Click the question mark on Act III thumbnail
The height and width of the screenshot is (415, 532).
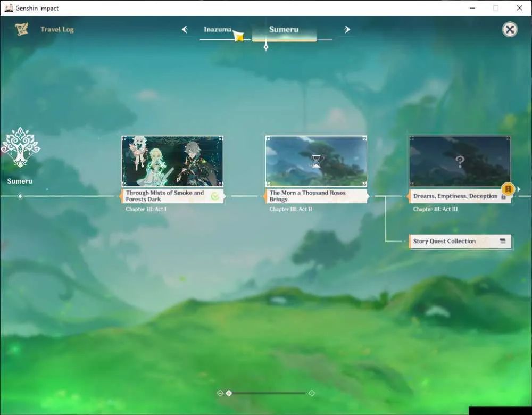(x=460, y=162)
